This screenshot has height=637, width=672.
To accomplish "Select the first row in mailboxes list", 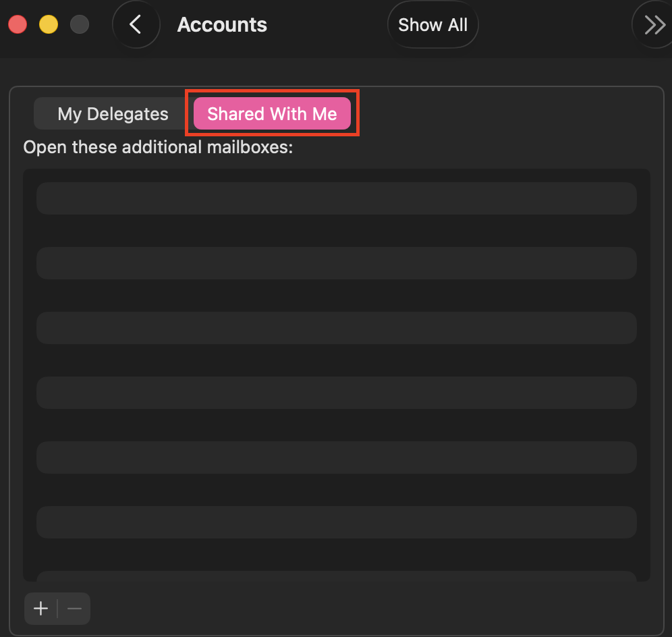I will coord(336,198).
